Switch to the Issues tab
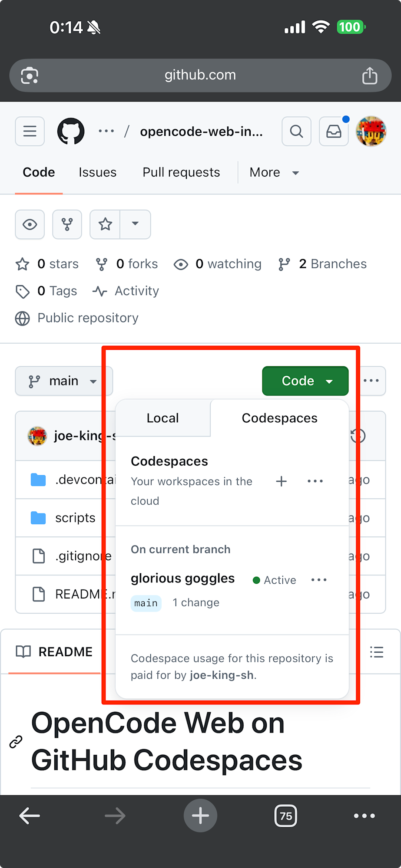Screen dimensions: 401x868 click(98, 172)
